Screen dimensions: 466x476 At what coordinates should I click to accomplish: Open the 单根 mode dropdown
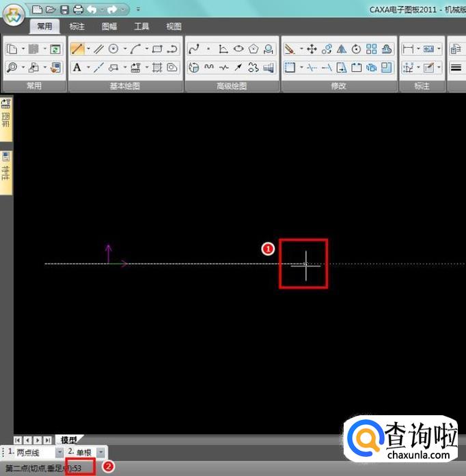coord(100,453)
